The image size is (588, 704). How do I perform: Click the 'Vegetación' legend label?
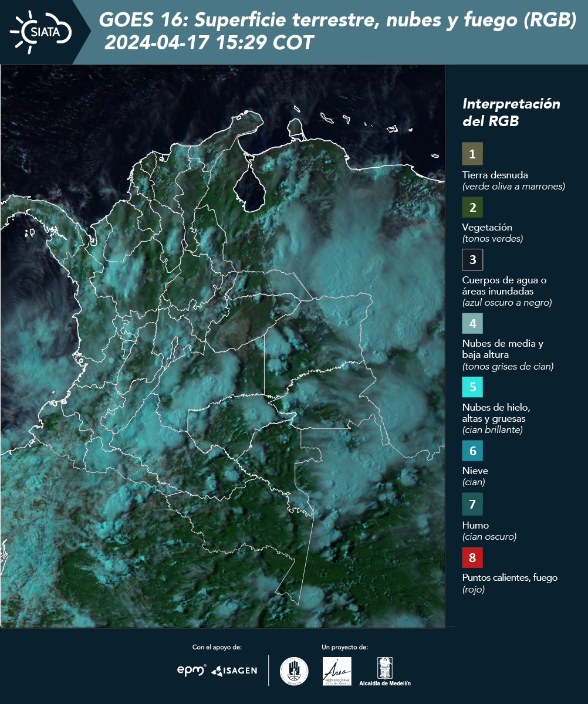[x=487, y=228]
